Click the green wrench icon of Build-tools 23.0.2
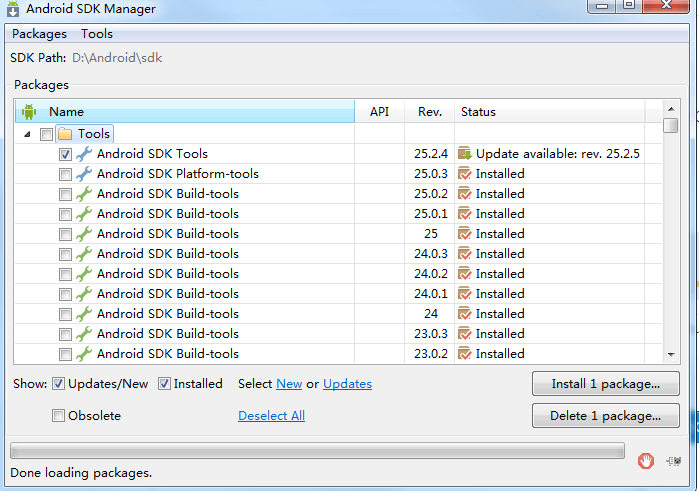The width and height of the screenshot is (699, 491). [84, 354]
